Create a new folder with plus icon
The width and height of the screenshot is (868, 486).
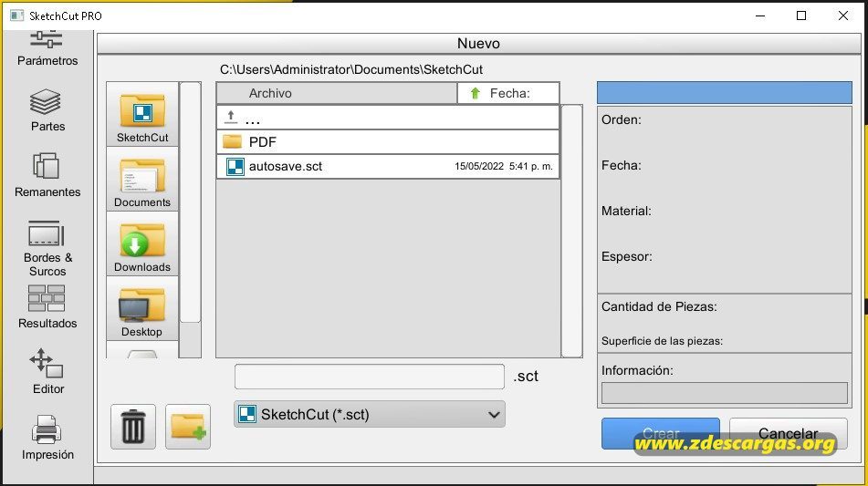point(188,427)
